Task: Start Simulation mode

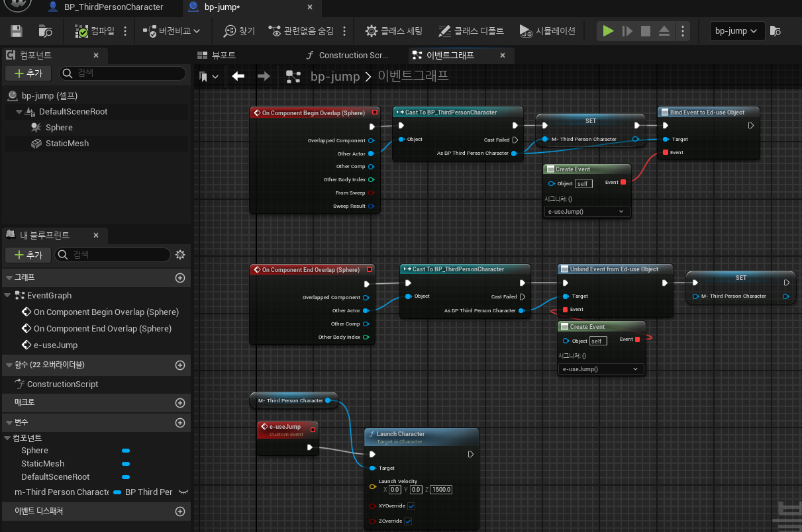Action: (x=548, y=31)
